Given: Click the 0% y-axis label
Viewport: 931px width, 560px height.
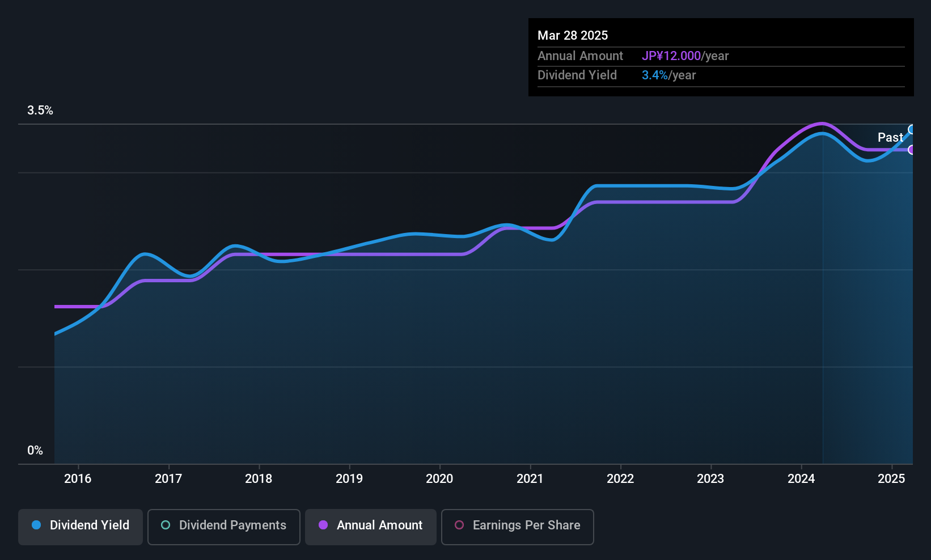Looking at the screenshot, I should 35,451.
